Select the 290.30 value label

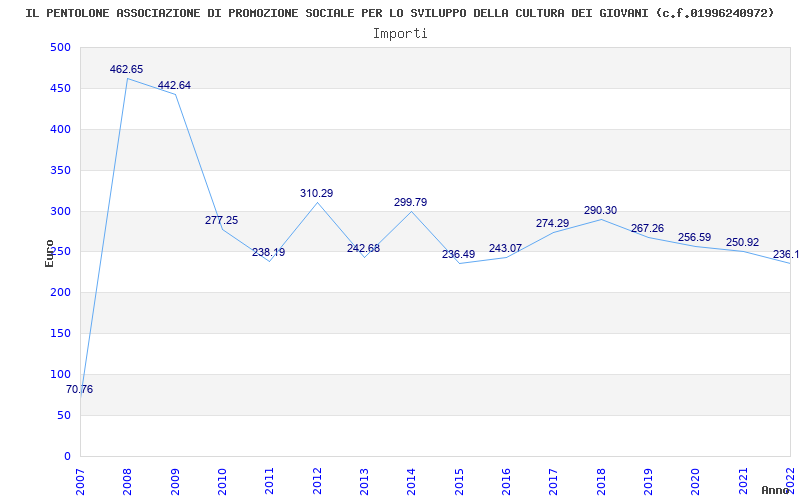pyautogui.click(x=601, y=210)
